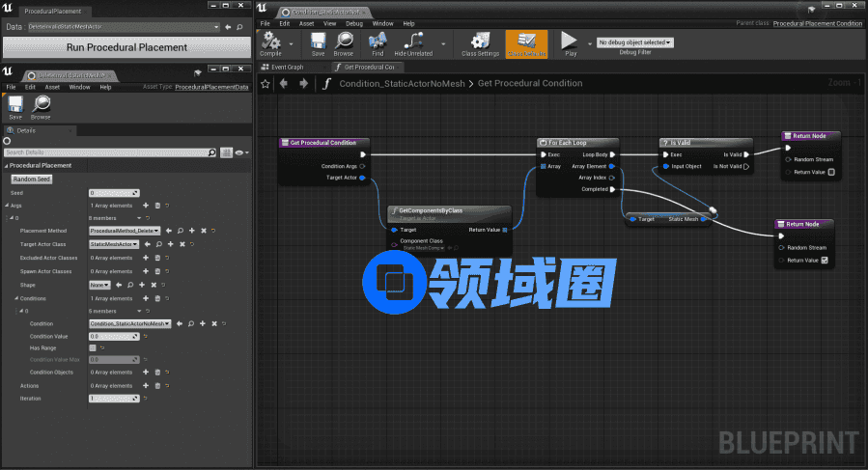The height and width of the screenshot is (470, 868).
Task: Click the Compile icon in the blueprint toolbar
Action: click(x=270, y=42)
